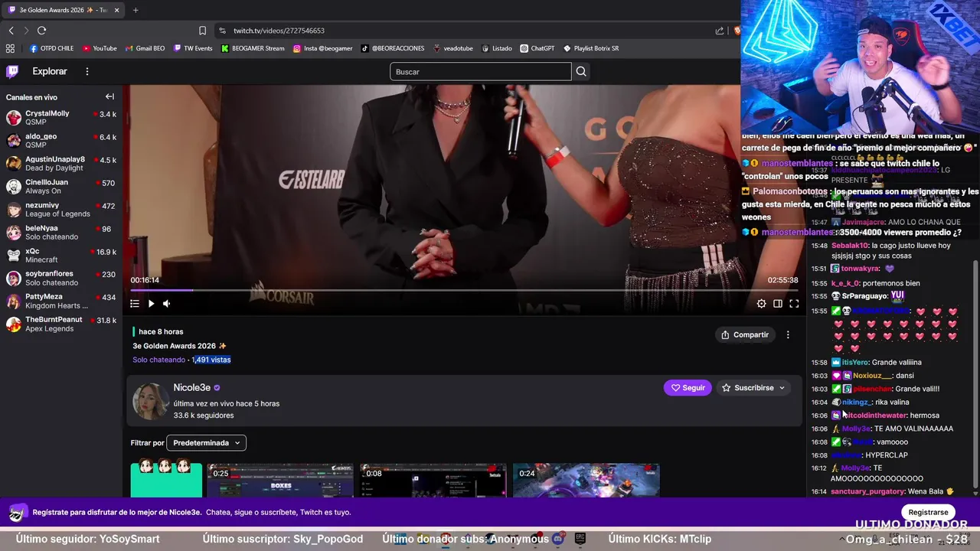Screen dimensions: 980x551
Task: Click the browser share page icon
Action: pos(720,31)
